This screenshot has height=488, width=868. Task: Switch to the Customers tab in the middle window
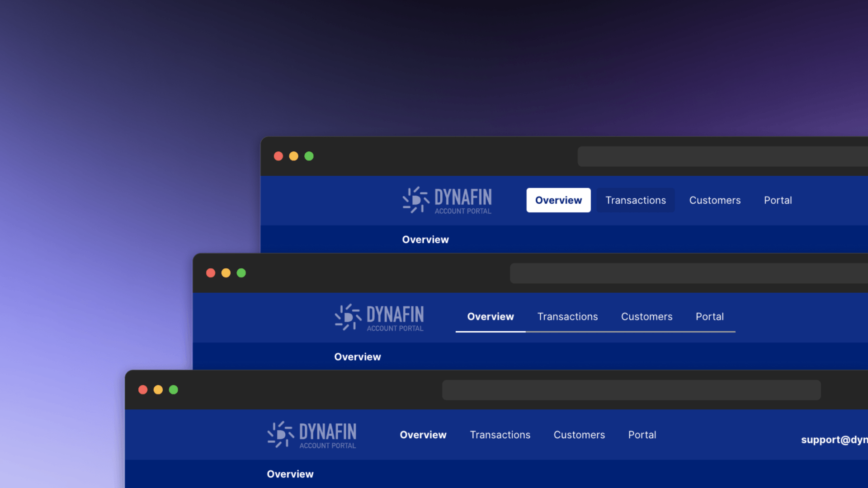pos(646,316)
